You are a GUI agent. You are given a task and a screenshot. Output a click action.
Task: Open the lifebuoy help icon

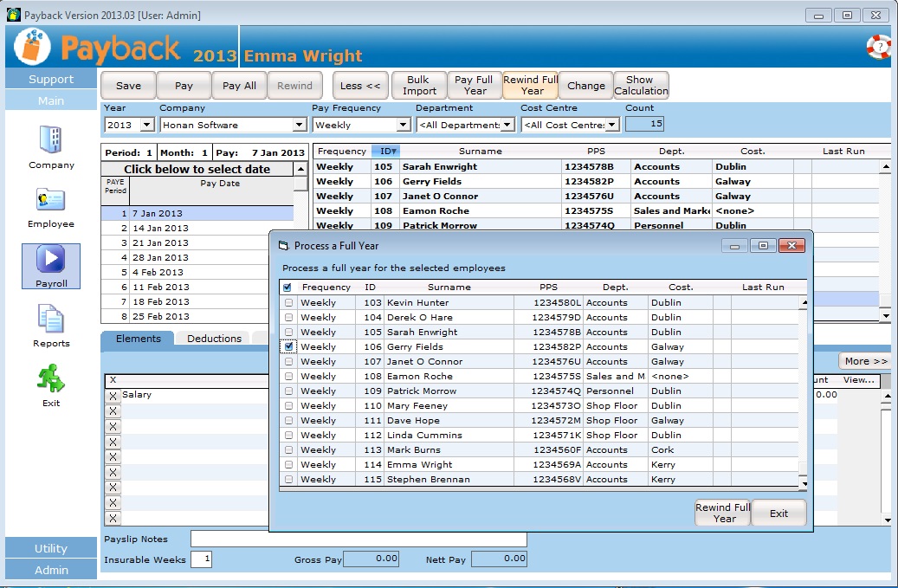878,47
